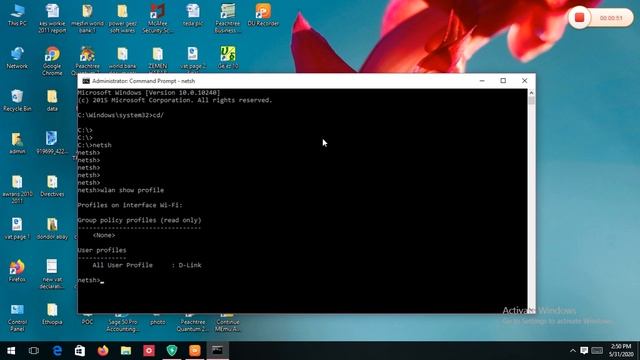Open the Windows Start menu
The height and width of the screenshot is (360, 640).
pos(11,351)
